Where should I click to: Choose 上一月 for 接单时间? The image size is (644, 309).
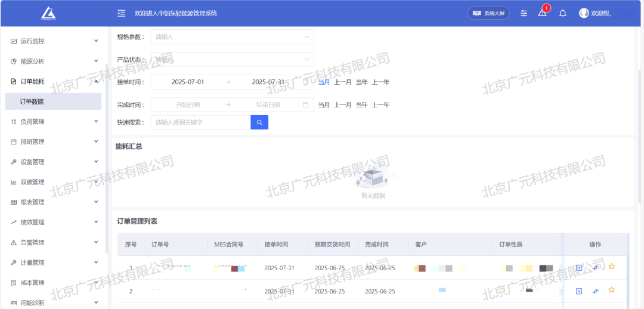point(343,82)
